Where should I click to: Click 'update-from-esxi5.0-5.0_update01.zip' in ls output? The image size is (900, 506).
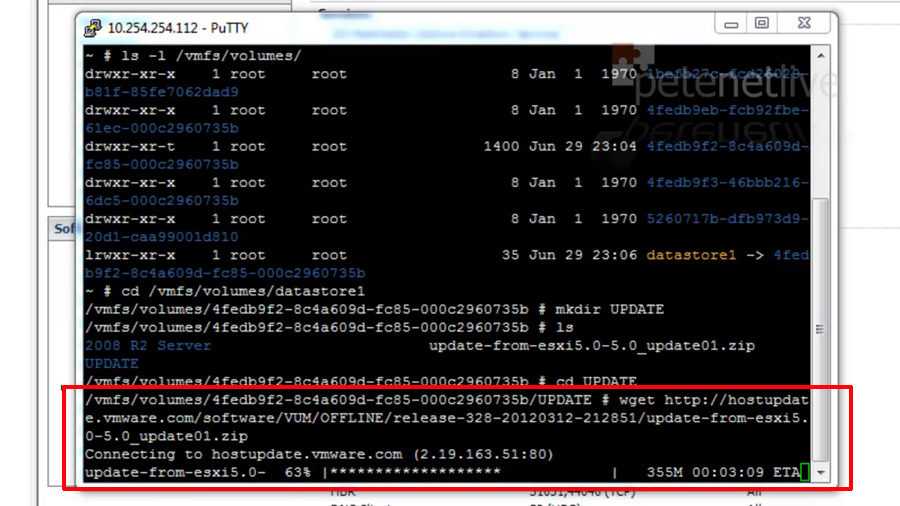coord(592,345)
